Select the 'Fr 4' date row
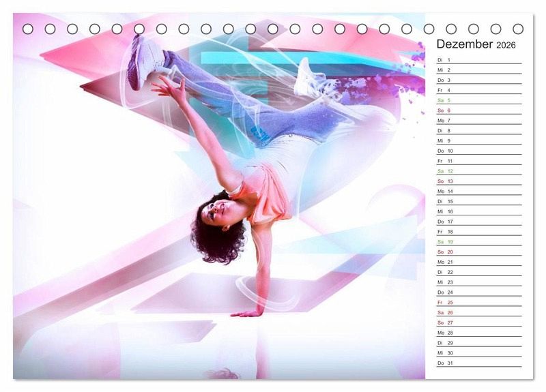 pyautogui.click(x=479, y=90)
